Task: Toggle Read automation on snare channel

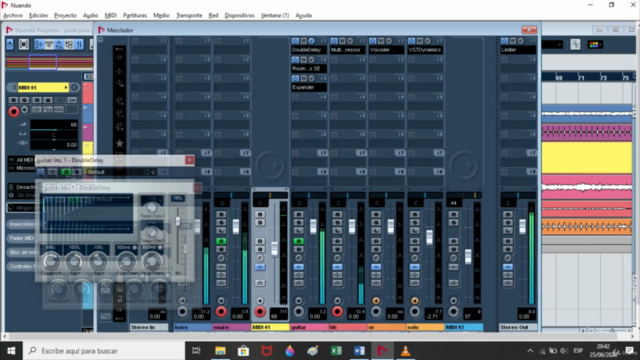Action: 221,241
